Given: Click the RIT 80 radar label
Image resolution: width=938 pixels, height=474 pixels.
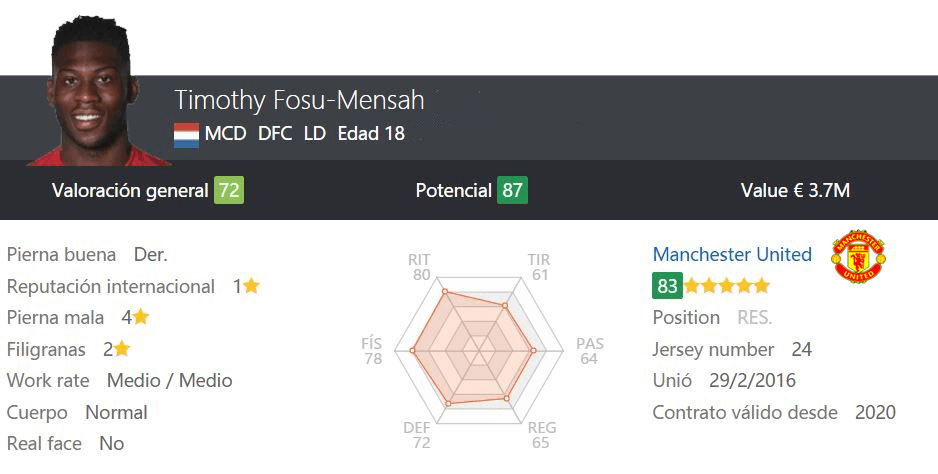Looking at the screenshot, I should (420, 267).
